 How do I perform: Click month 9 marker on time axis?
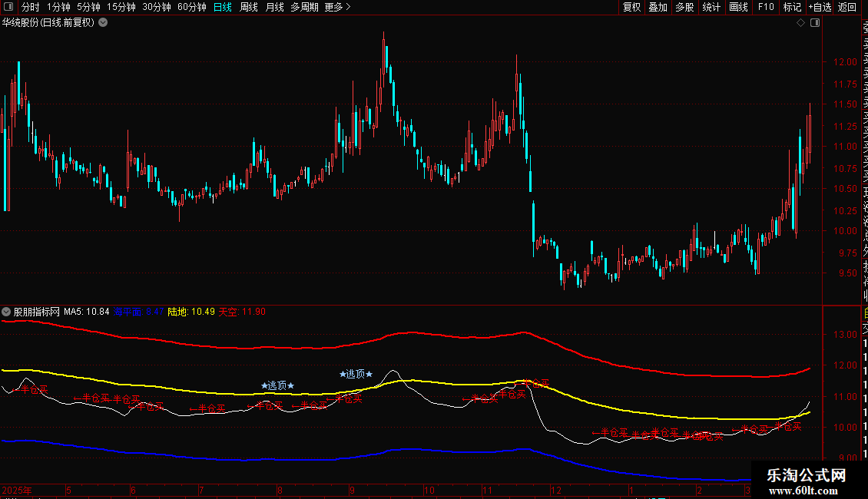[x=352, y=490]
